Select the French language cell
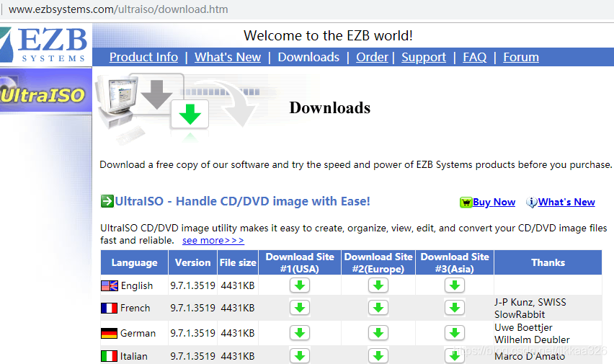Image resolution: width=614 pixels, height=364 pixels. tap(135, 308)
